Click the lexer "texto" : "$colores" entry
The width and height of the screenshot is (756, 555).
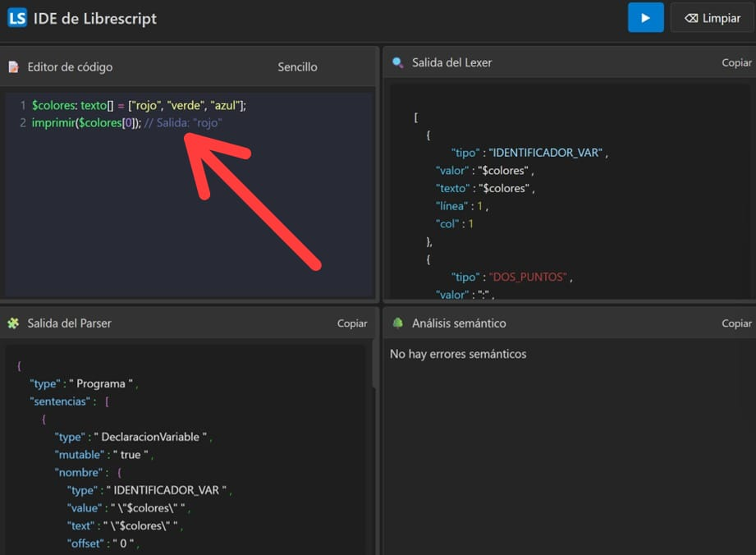pos(485,188)
